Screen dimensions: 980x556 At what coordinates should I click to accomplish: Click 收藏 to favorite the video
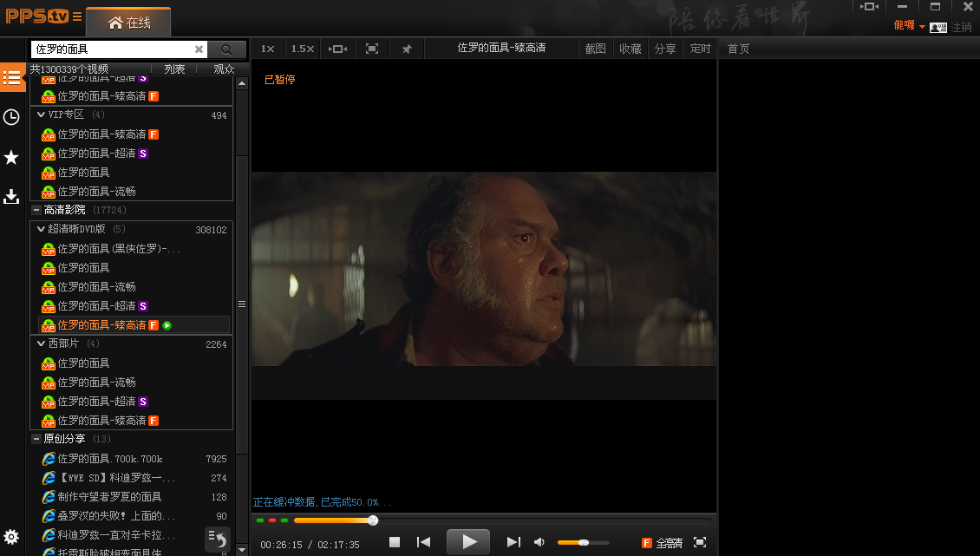point(630,49)
